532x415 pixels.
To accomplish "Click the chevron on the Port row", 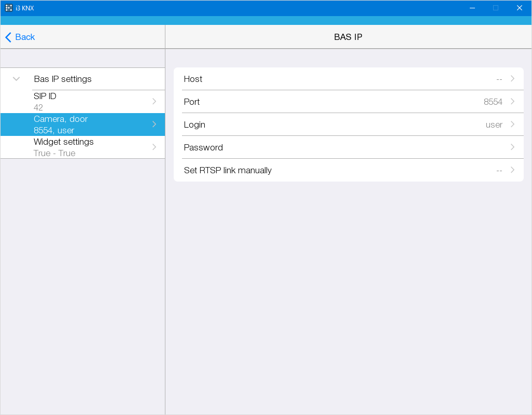I will pos(512,102).
